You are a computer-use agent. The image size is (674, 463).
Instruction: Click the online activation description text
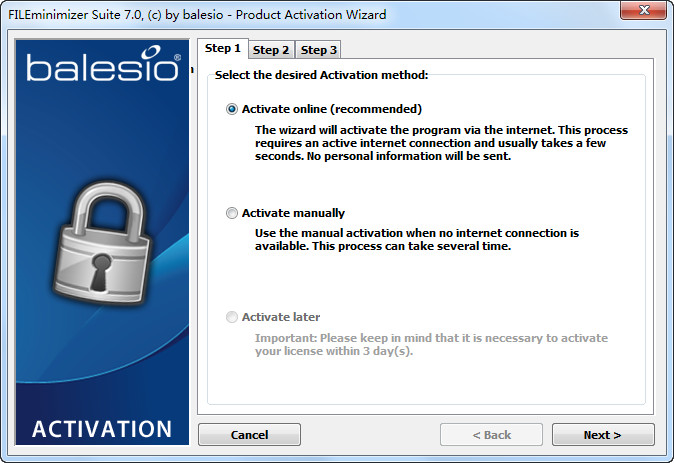(441, 143)
